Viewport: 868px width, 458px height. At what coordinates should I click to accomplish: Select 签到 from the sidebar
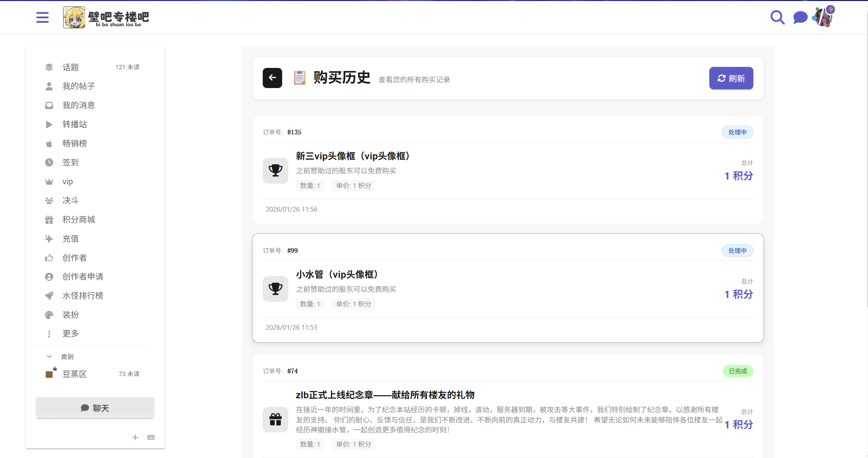70,162
